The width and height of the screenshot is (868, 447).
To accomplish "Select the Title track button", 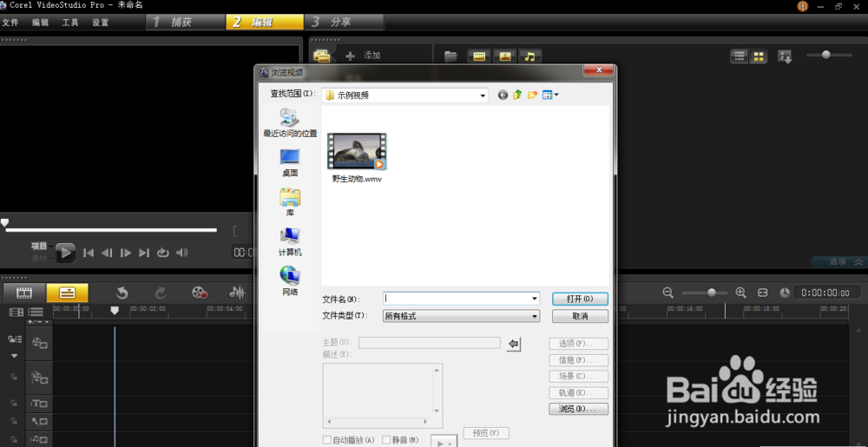I will [39, 404].
